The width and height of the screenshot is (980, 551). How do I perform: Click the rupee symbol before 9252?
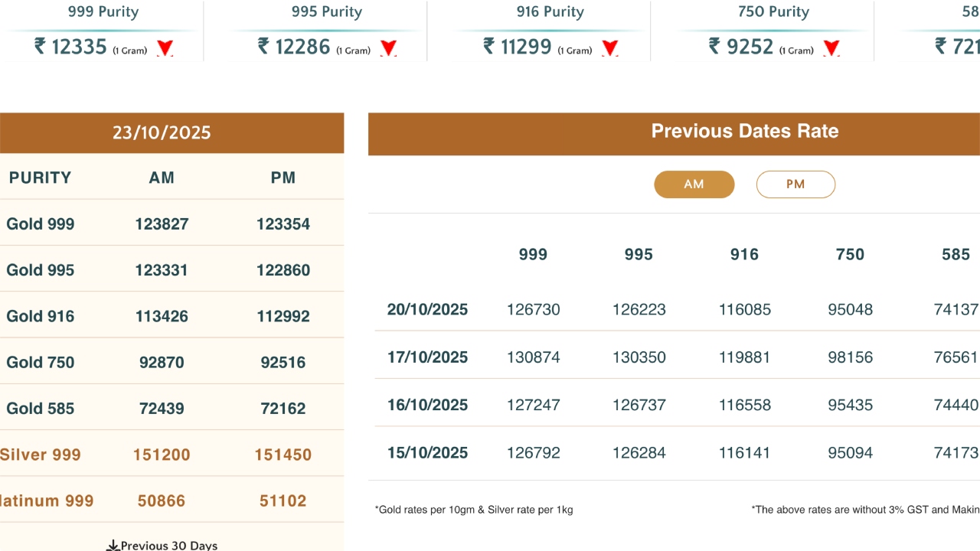(x=715, y=47)
